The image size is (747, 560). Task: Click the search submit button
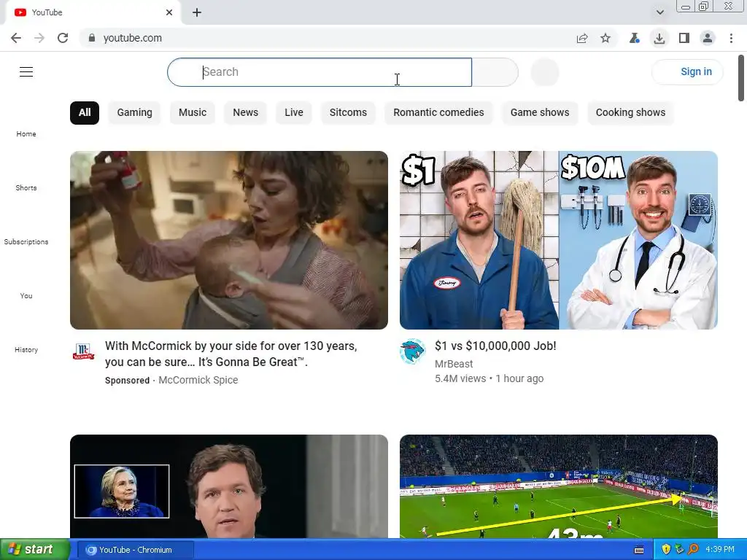click(495, 72)
